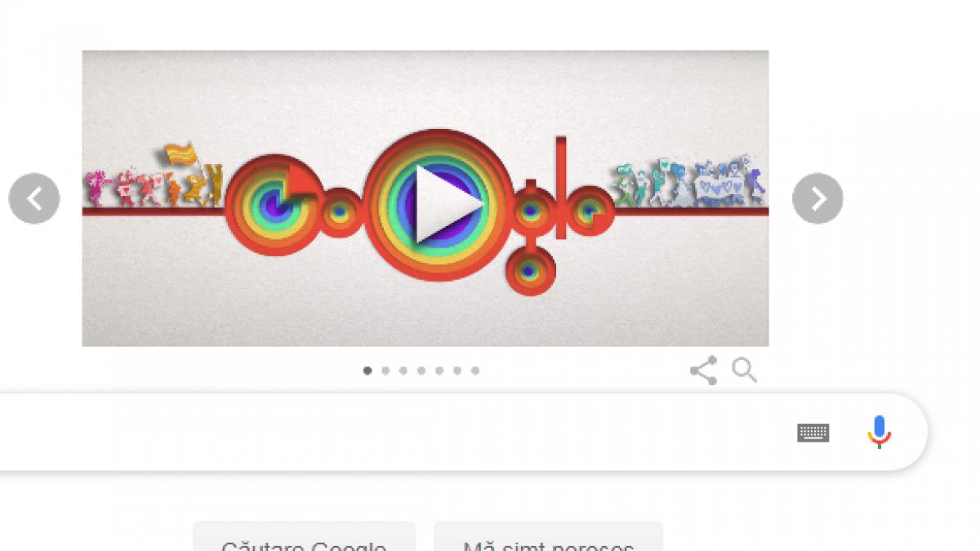
Task: Select the third carousel dot
Action: [x=403, y=371]
